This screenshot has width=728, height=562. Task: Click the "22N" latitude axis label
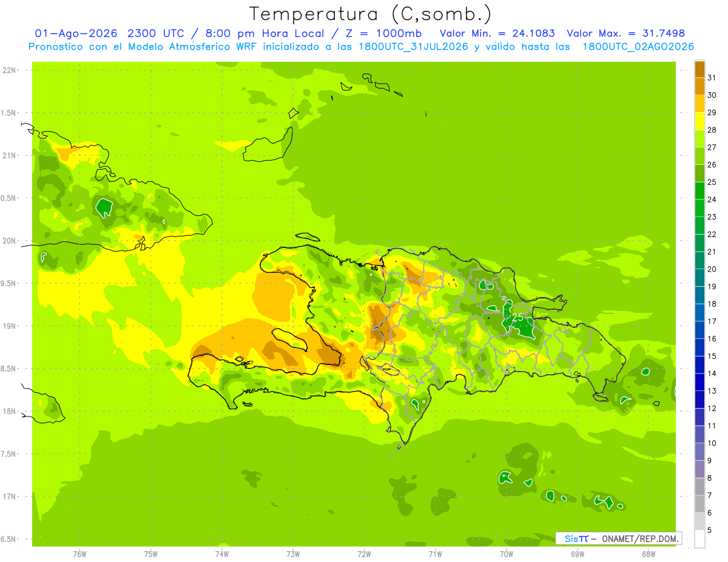coord(10,70)
